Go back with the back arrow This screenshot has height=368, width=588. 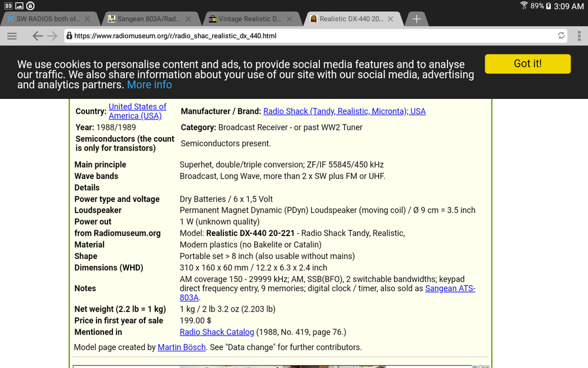click(x=37, y=36)
